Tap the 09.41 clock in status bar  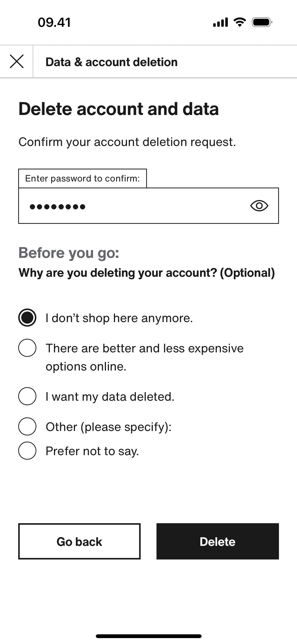54,22
